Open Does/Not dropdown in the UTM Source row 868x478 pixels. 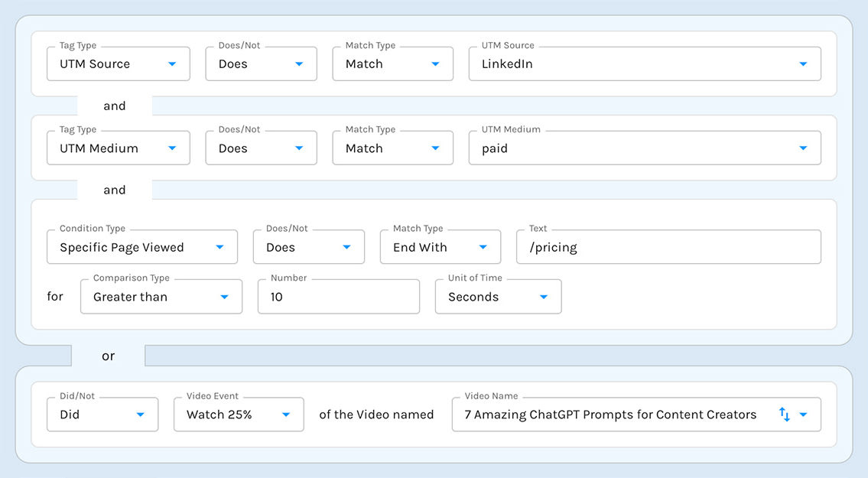tap(261, 64)
